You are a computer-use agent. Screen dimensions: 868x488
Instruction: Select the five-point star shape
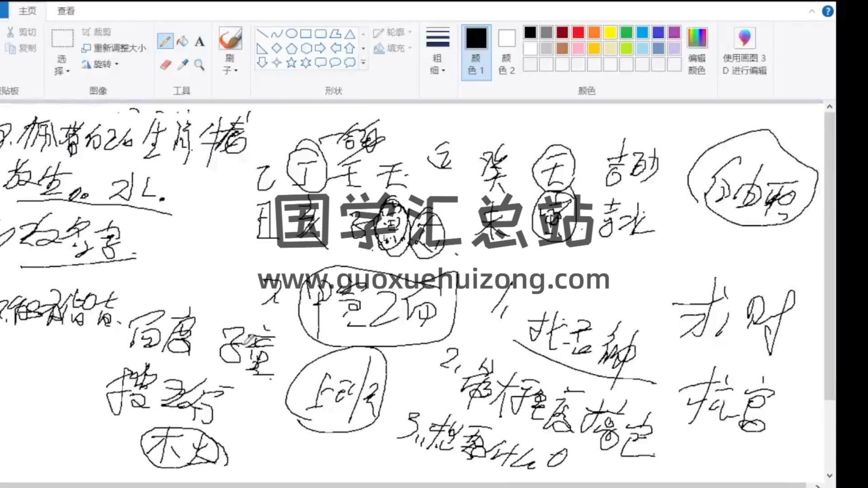291,63
